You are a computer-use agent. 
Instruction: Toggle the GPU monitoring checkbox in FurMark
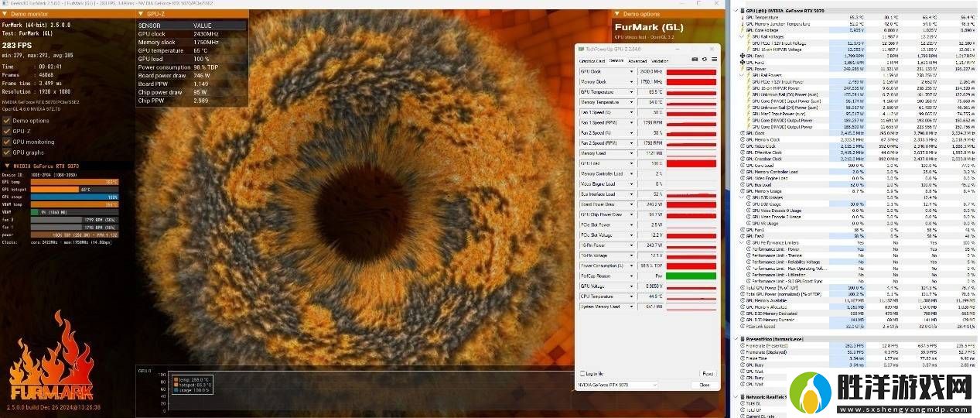[x=8, y=142]
